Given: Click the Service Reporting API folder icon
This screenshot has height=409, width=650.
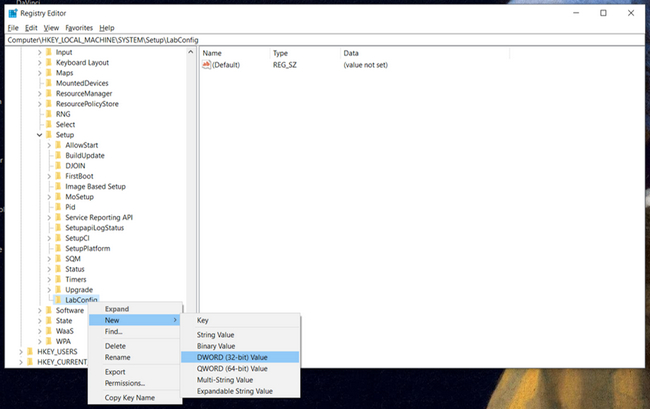Looking at the screenshot, I should pyautogui.click(x=58, y=217).
